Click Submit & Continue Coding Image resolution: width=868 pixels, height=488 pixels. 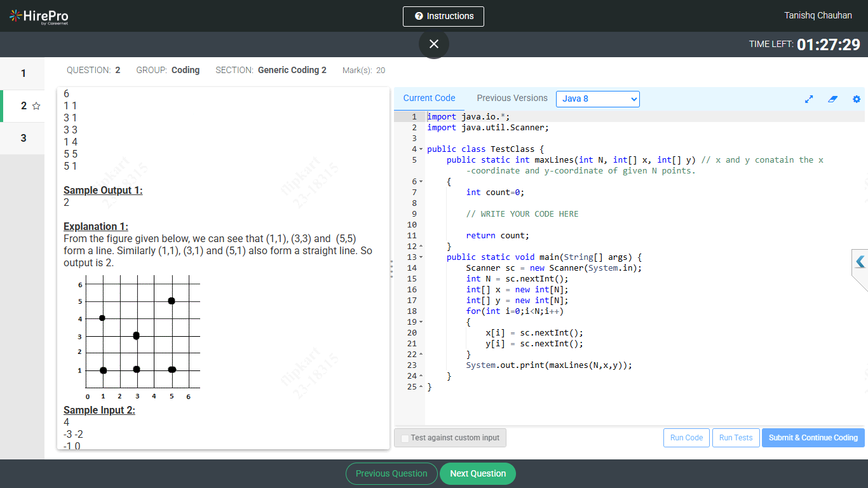click(x=813, y=438)
